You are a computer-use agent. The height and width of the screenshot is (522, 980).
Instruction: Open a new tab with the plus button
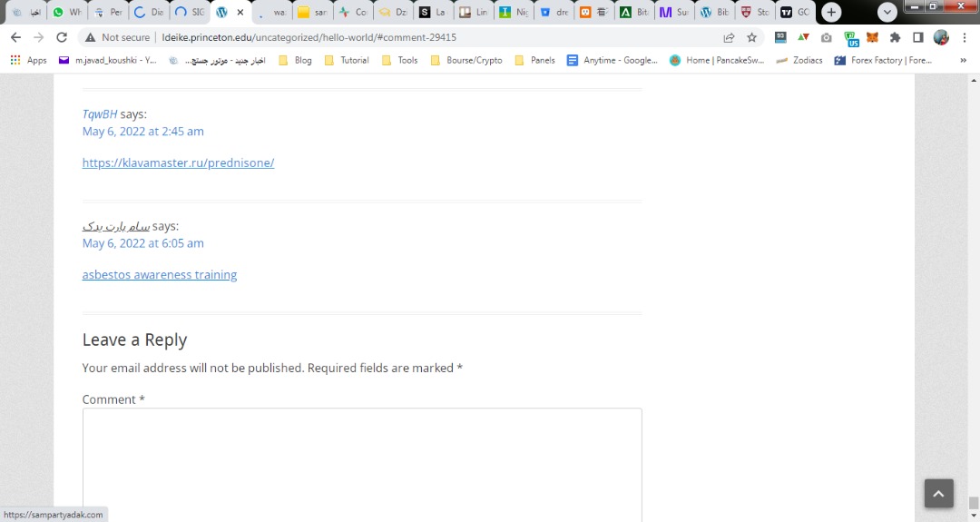coord(831,12)
